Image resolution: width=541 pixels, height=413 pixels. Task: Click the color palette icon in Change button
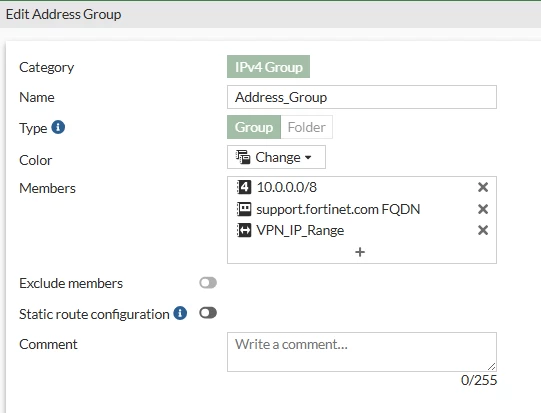tap(243, 157)
